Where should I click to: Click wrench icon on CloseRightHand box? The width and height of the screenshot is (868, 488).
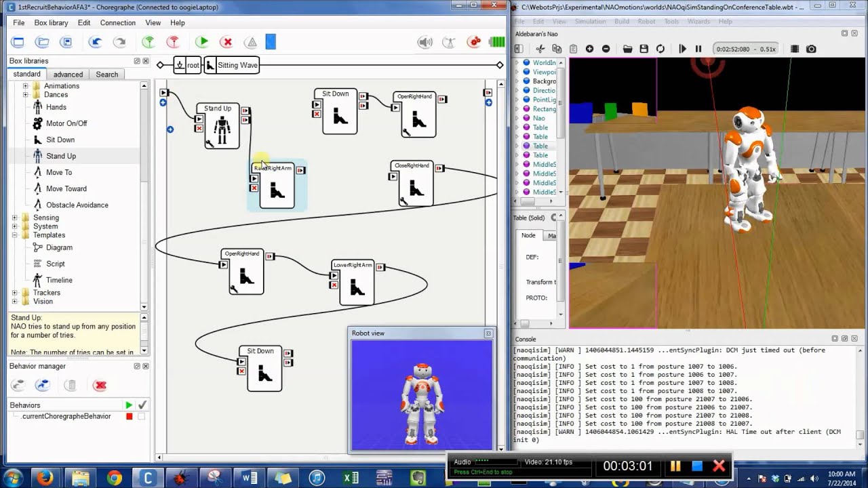pyautogui.click(x=403, y=201)
